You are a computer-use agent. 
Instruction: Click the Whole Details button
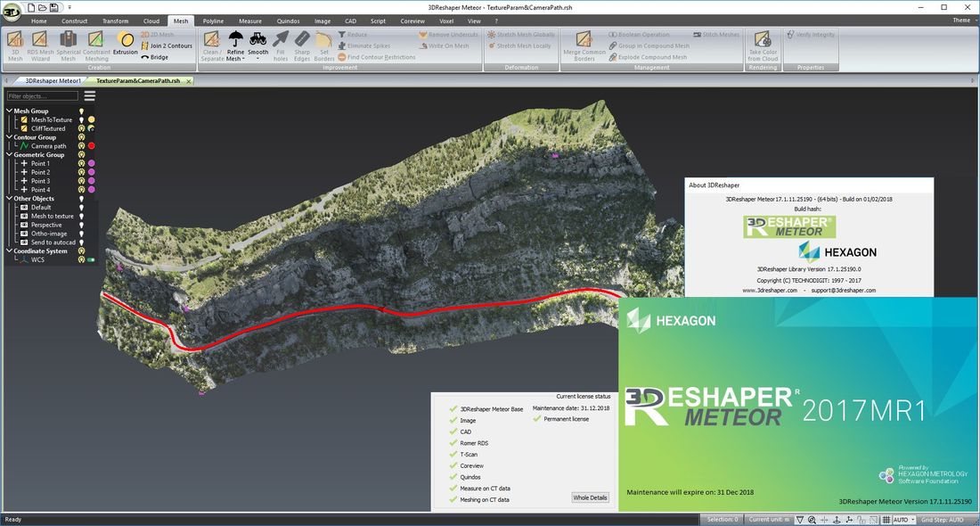[590, 497]
